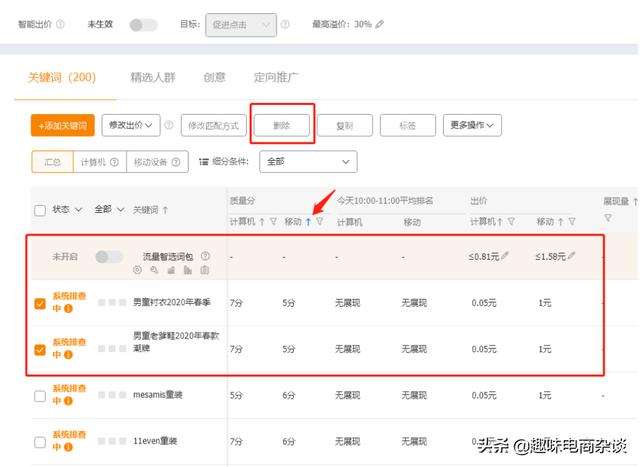This screenshot has height=467, width=640.
Task: Open the filter funnel for 出价 移动
Action: pyautogui.click(x=572, y=222)
